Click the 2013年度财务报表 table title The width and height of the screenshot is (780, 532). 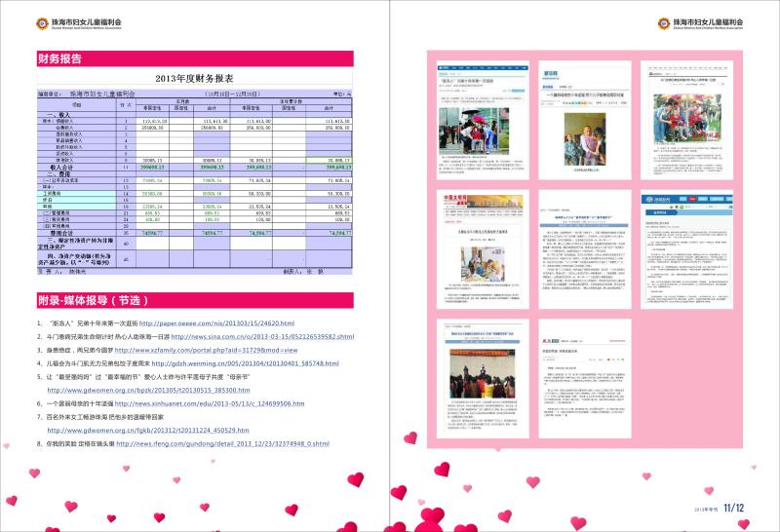194,78
